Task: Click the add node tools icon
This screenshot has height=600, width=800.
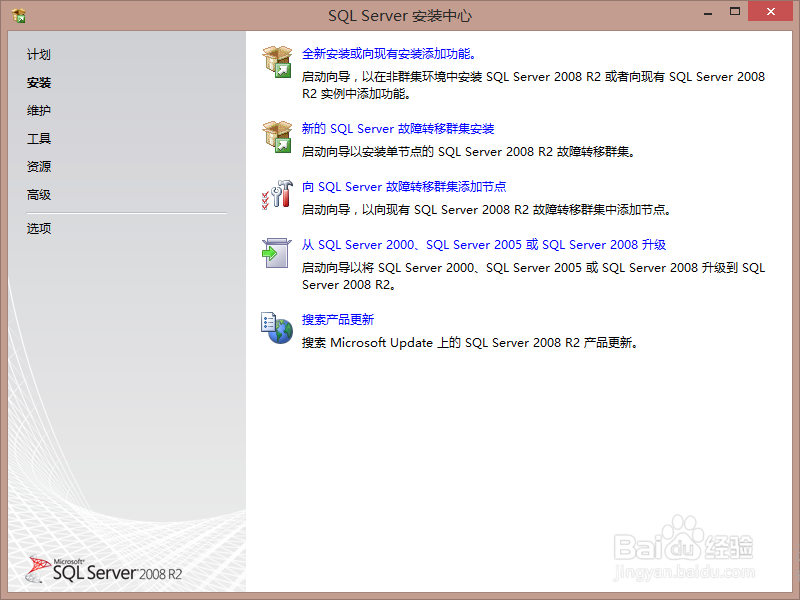Action: coord(277,194)
